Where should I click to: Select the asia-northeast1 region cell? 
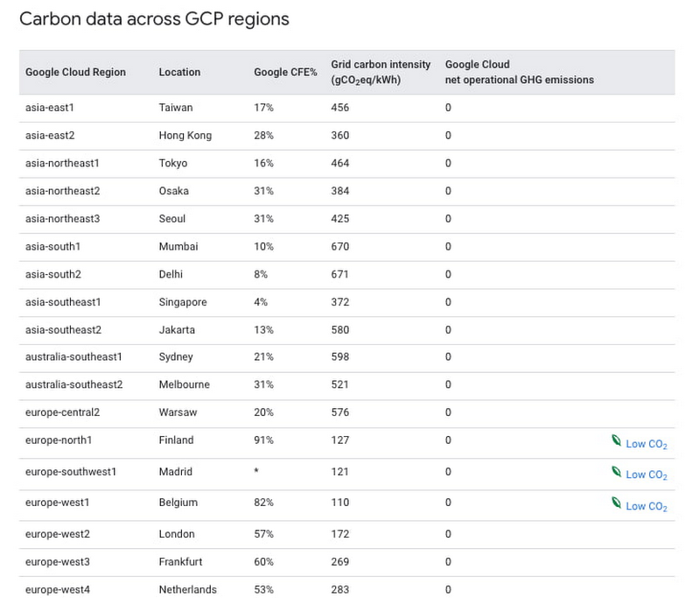[x=62, y=163]
